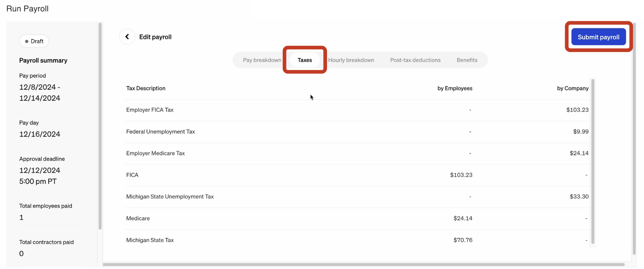Click the tax table vertical scrollbar

[593, 161]
